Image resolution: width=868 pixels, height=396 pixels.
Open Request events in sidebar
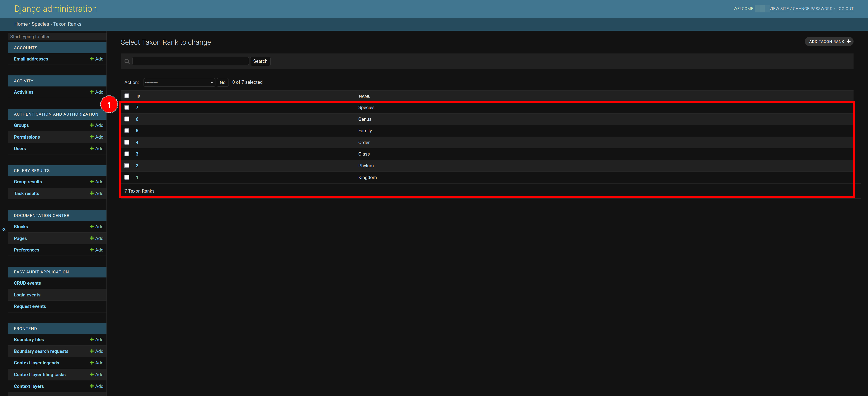30,307
